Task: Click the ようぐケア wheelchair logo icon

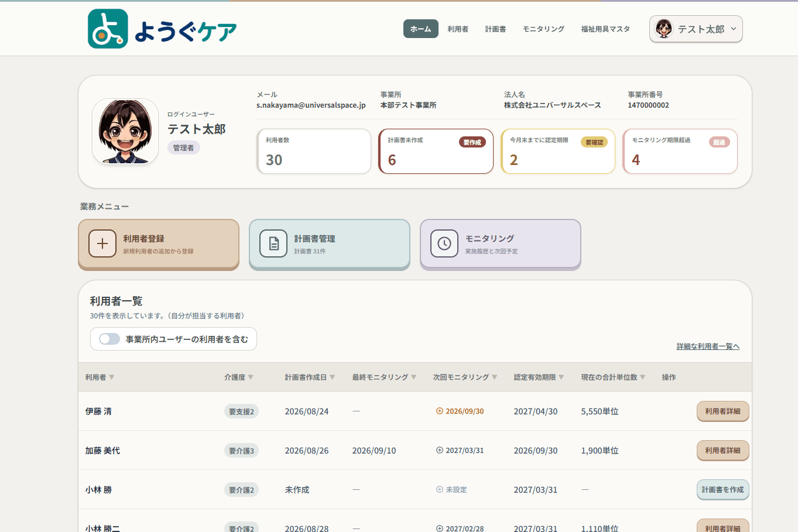Action: click(x=108, y=29)
